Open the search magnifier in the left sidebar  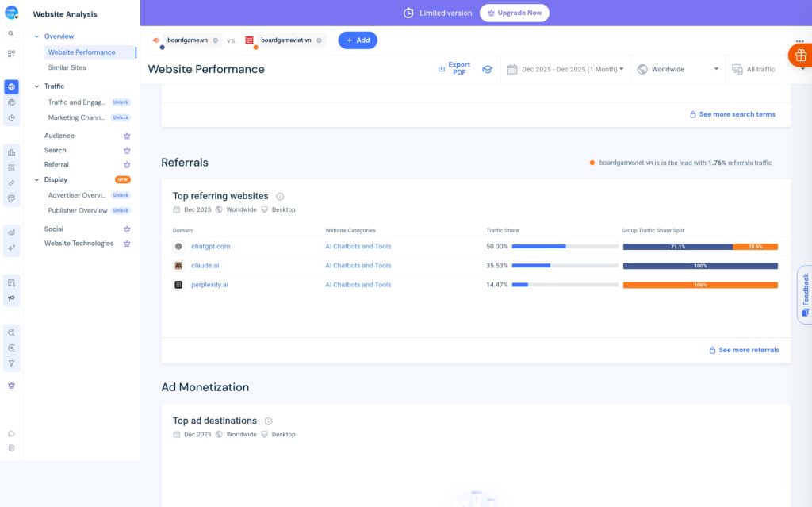pyautogui.click(x=11, y=35)
